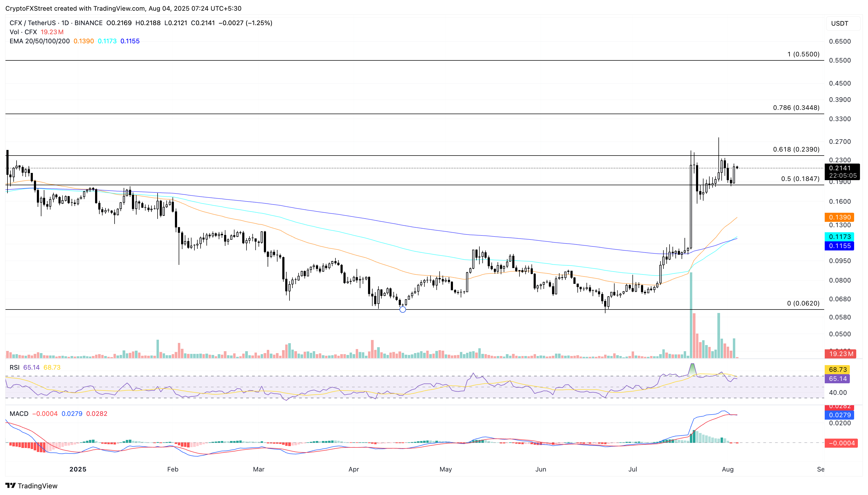
Task: Click the blue EMA price tag 0.1155
Action: coord(839,246)
